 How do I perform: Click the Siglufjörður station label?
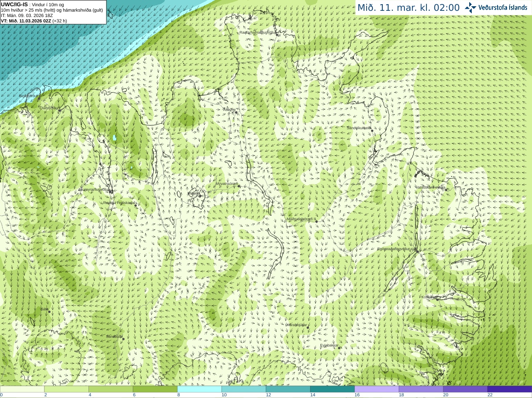(29, 96)
